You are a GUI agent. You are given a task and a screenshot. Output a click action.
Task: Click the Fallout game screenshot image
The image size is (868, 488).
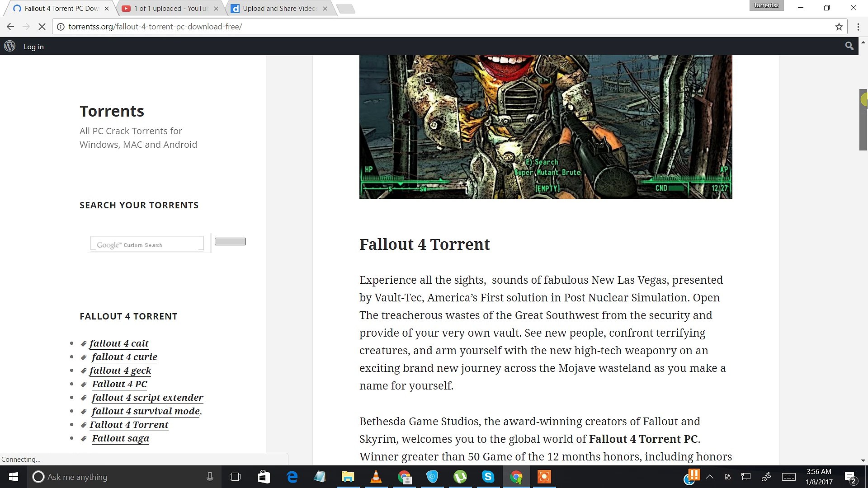(545, 127)
